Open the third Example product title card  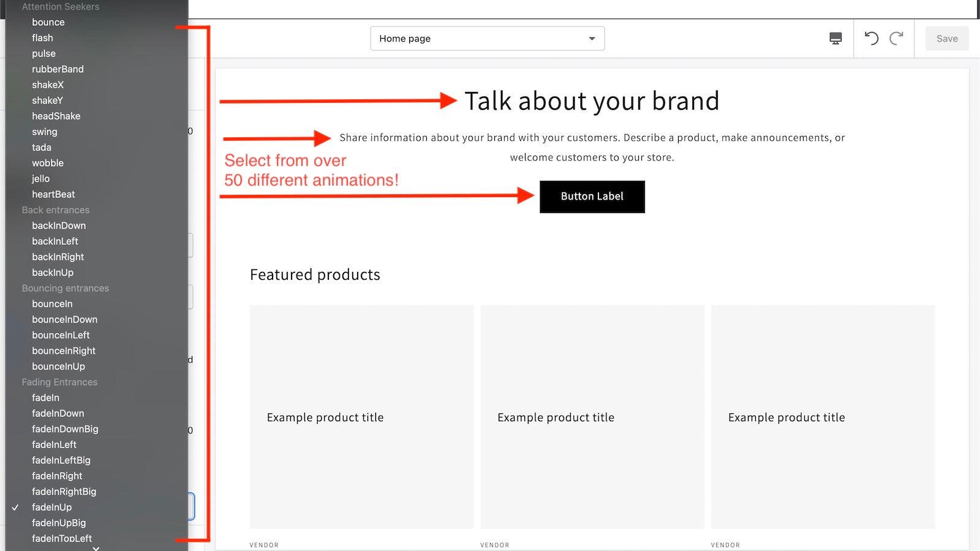pyautogui.click(x=823, y=417)
